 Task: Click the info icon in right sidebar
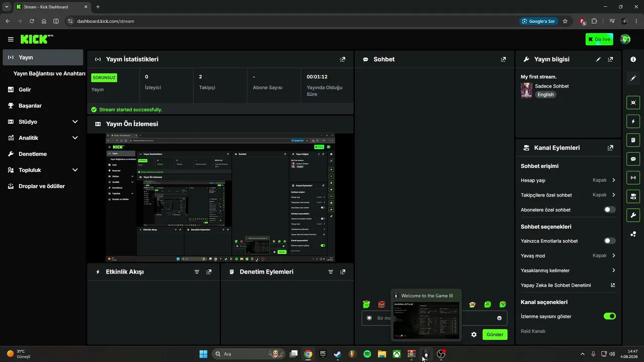pyautogui.click(x=633, y=59)
